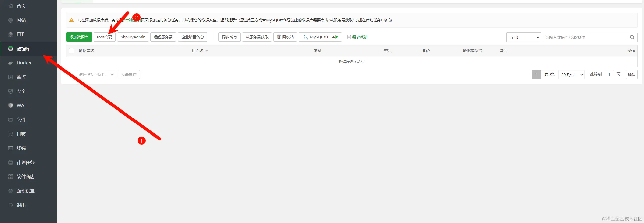Screen dimensions: 644x223
Task: Click the WAF shield icon
Action: tap(11, 105)
